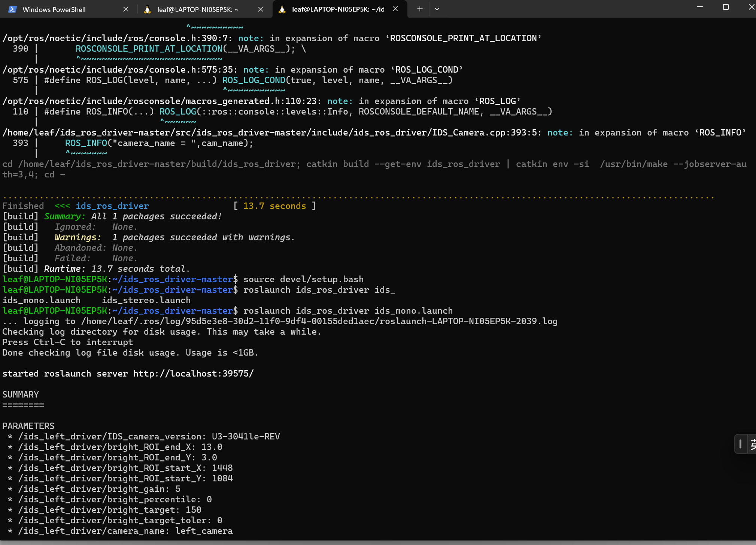Select the active leaf@LAPTOP-NI05EP5K: ~/id tab
This screenshot has width=756, height=545.
tap(338, 9)
